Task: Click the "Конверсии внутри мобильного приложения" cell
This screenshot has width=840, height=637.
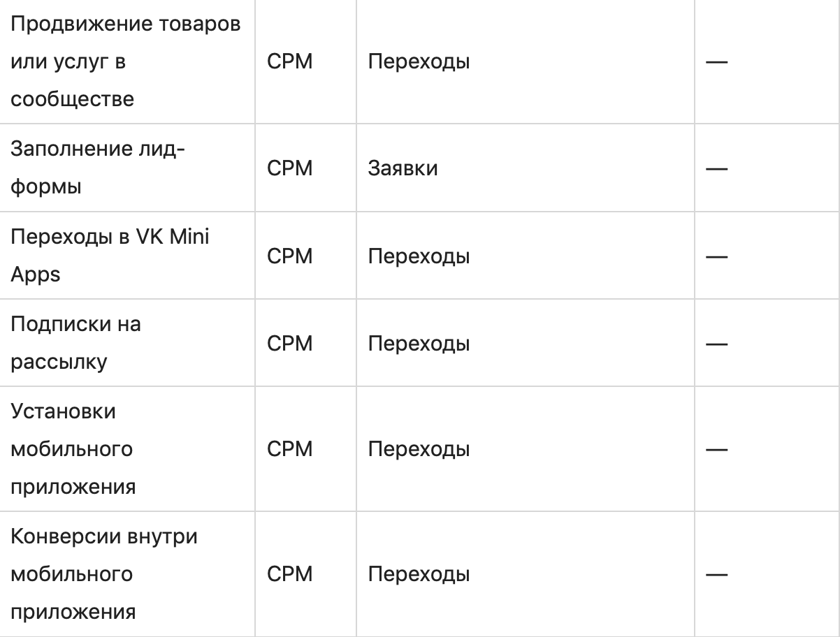Action: click(104, 575)
